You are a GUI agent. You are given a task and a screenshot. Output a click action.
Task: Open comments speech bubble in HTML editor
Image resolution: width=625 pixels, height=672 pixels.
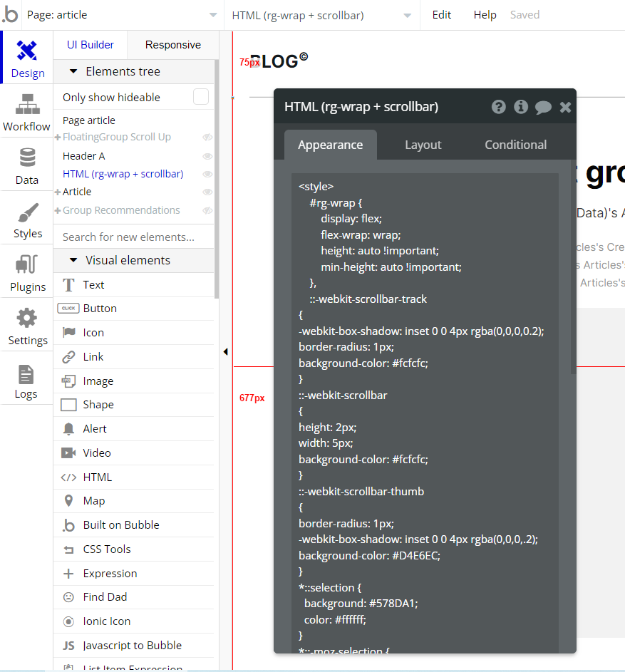(543, 107)
